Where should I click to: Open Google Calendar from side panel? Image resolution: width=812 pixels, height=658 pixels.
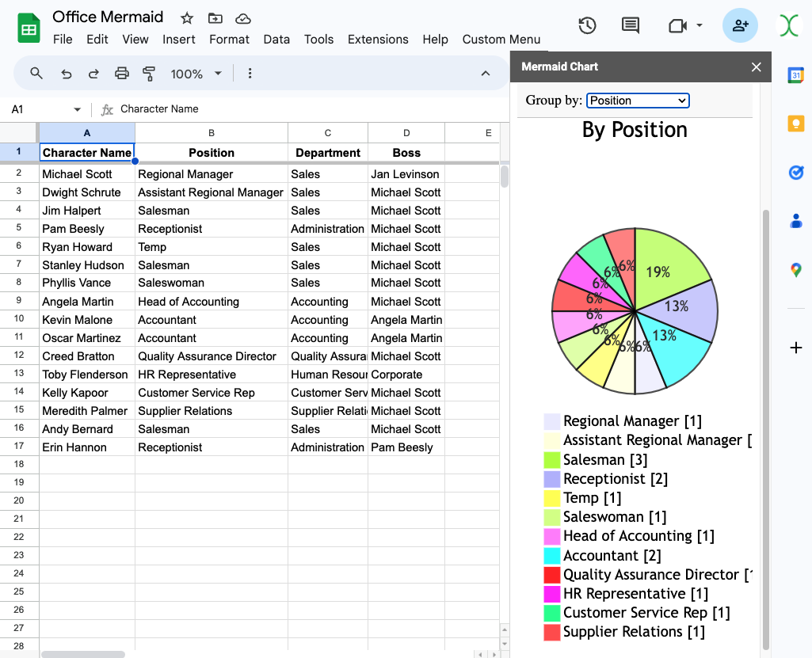[796, 75]
